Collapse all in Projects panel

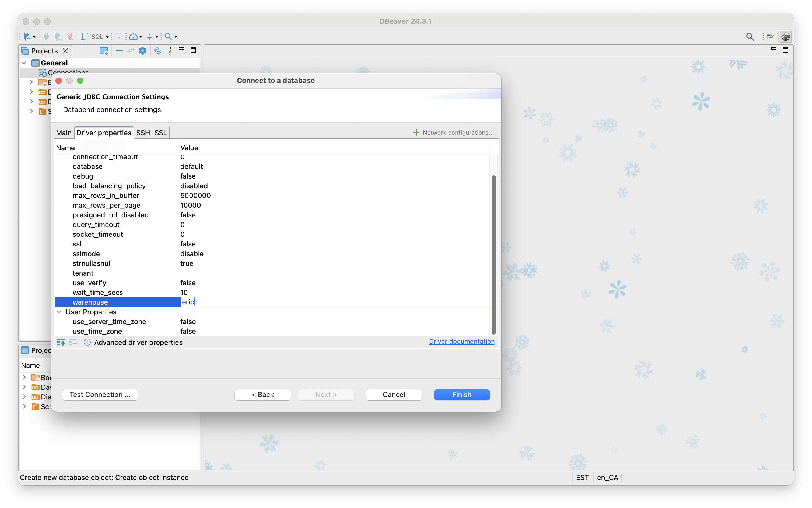coord(119,51)
